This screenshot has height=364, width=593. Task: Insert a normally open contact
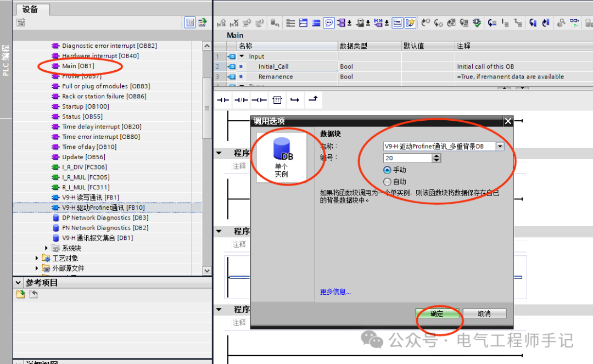pos(223,100)
